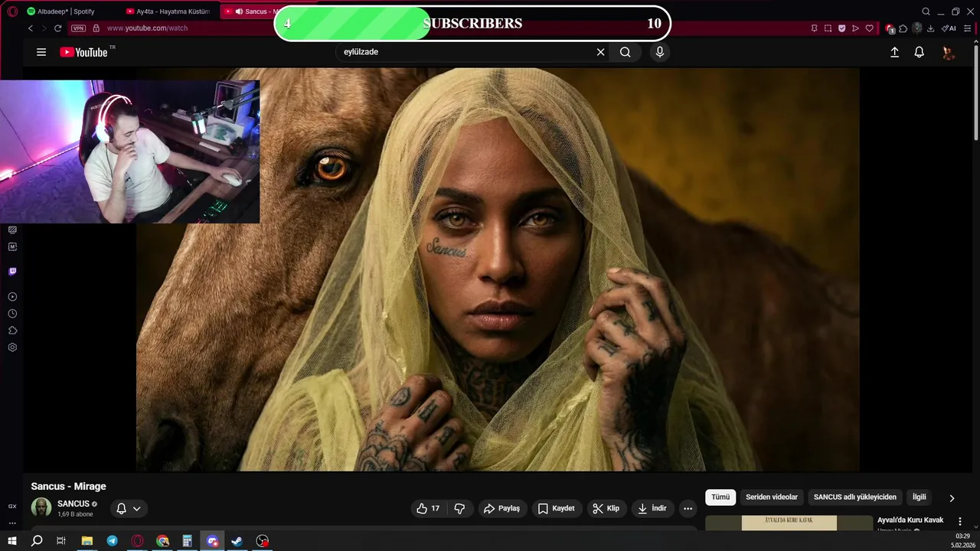Open sidebar settings gear
Screen dimensions: 980x551
point(12,347)
